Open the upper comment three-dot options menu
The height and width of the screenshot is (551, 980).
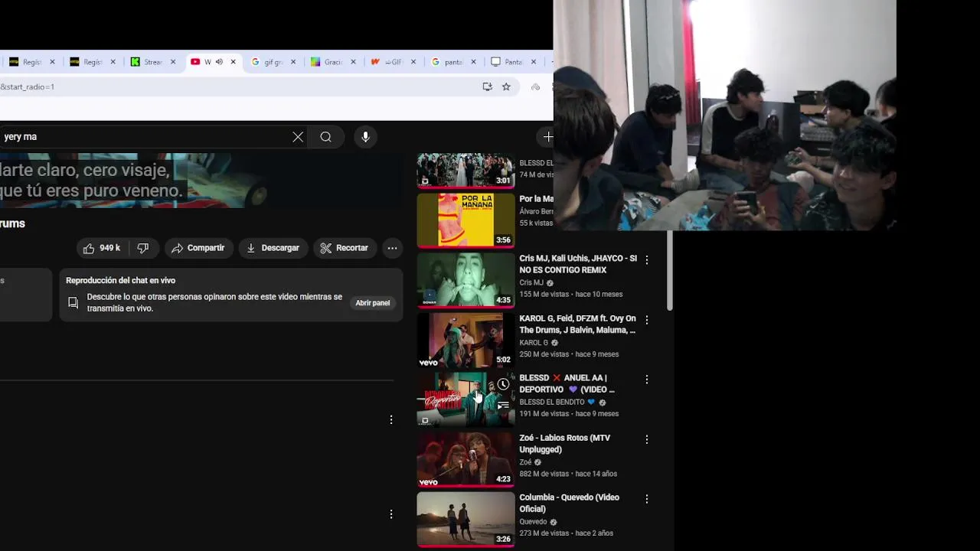pos(391,420)
